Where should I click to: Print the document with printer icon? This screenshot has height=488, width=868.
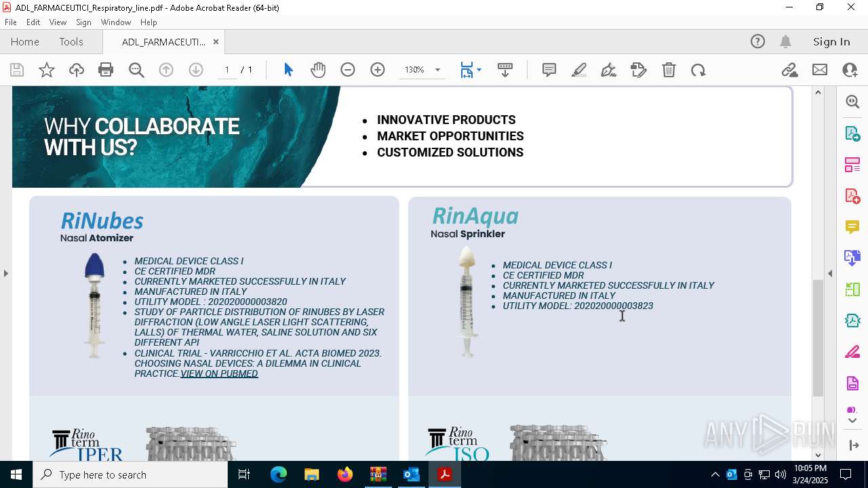tap(106, 70)
